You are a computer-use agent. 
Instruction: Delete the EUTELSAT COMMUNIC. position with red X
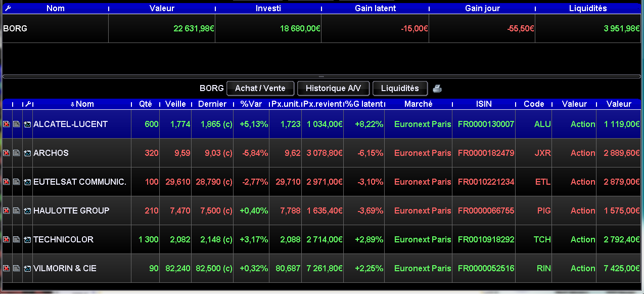[7, 182]
